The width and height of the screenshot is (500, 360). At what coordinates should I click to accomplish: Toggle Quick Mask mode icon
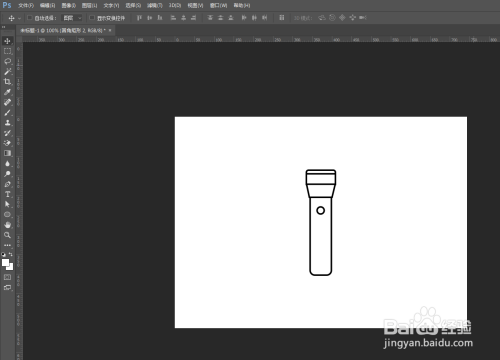[7, 277]
